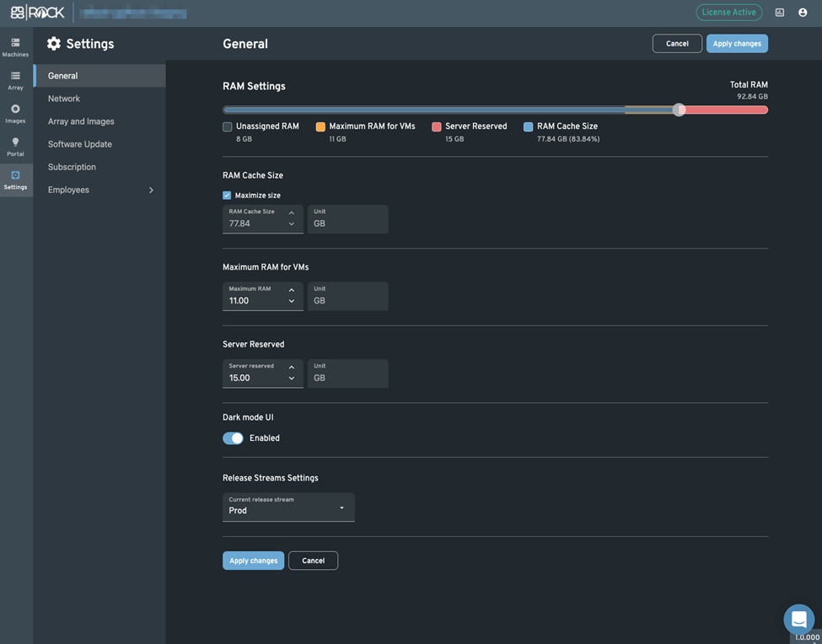The image size is (822, 644).
Task: Click the top Apply changes button
Action: [x=737, y=44]
